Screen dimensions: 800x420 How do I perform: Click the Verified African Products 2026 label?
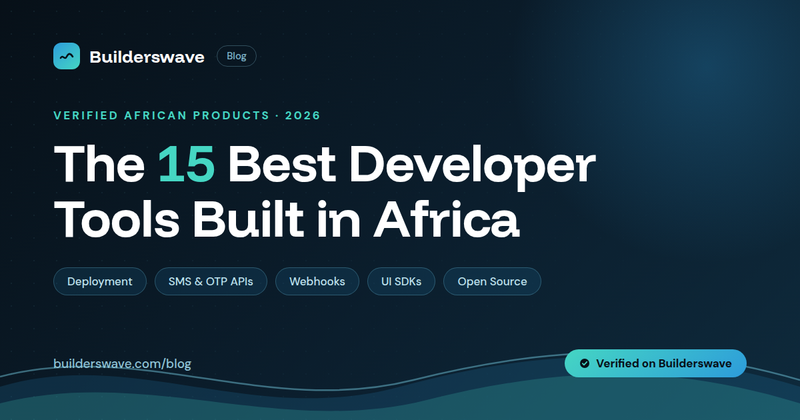[x=187, y=115]
